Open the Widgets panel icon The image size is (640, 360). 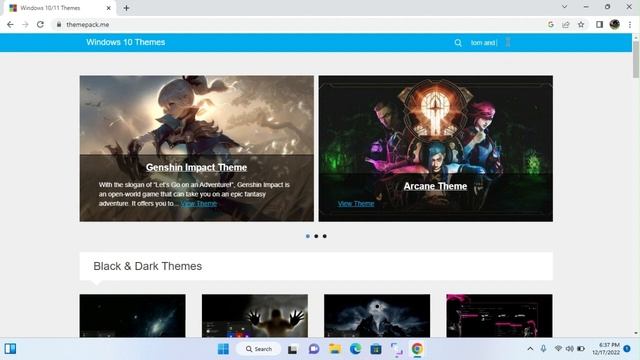10,349
